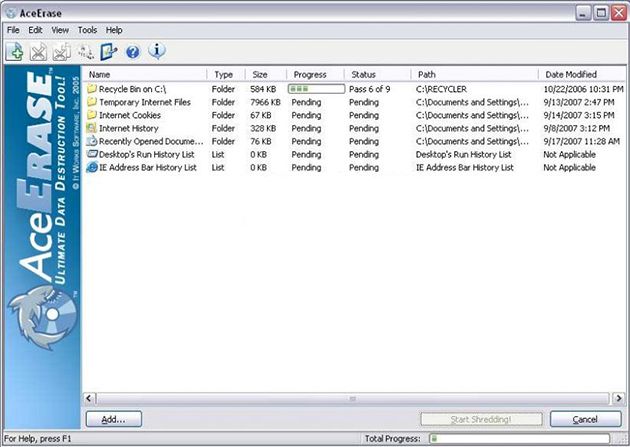Click the "Temporary Internet Files" name text
Screen dimensions: 630x447
(x=145, y=102)
